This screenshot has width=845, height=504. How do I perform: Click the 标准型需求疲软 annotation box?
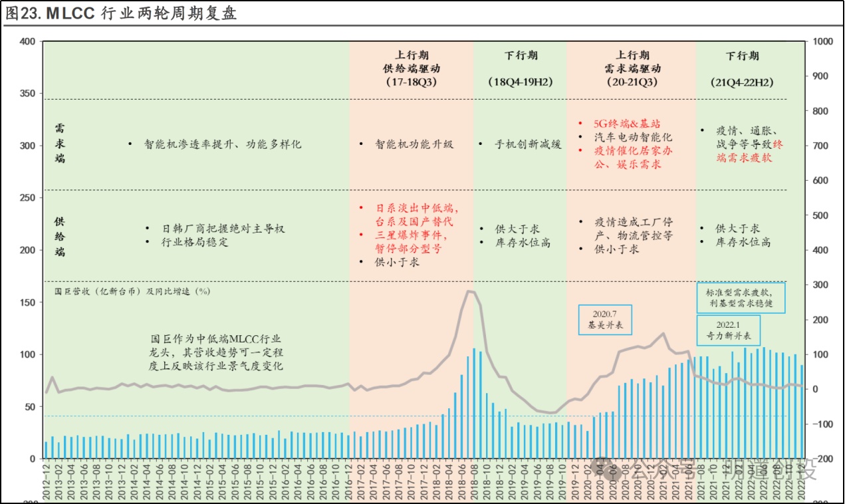pos(741,298)
